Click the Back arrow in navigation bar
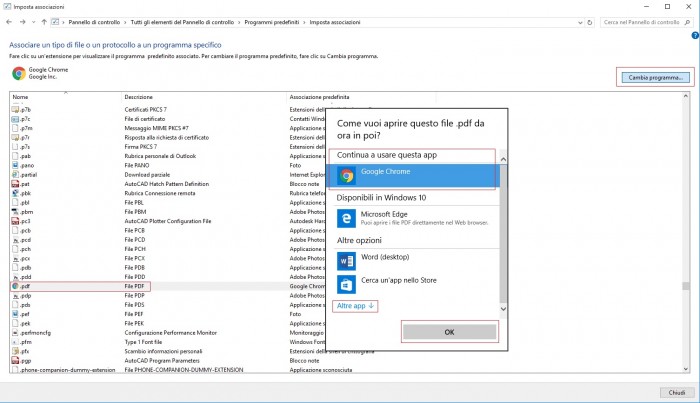The width and height of the screenshot is (700, 403). click(x=10, y=21)
